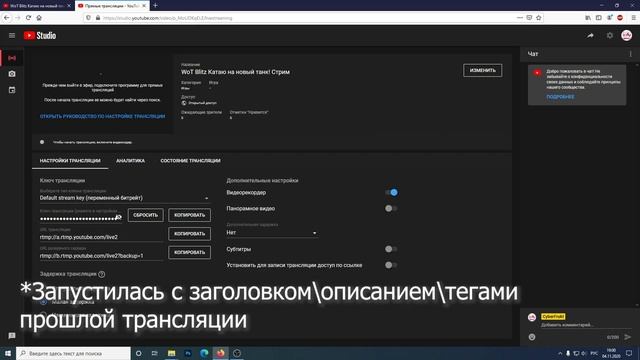The width and height of the screenshot is (640, 360).
Task: Copy the stream key with Копировать
Action: 189,215
